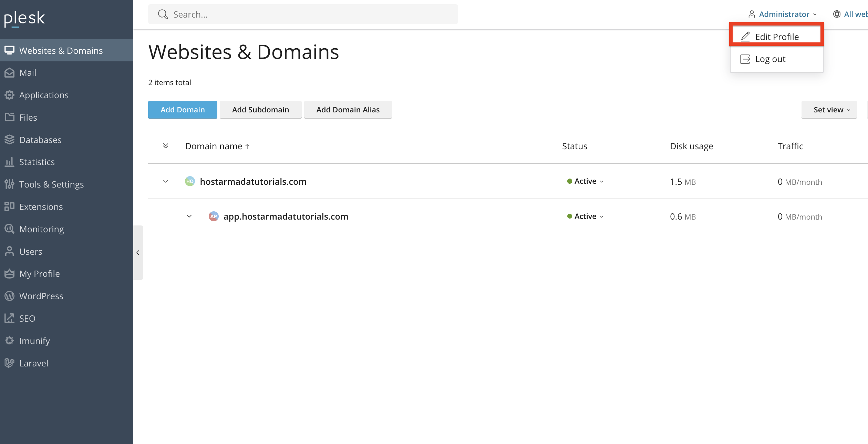868x444 pixels.
Task: Click the Add Subdomain button
Action: pyautogui.click(x=261, y=110)
